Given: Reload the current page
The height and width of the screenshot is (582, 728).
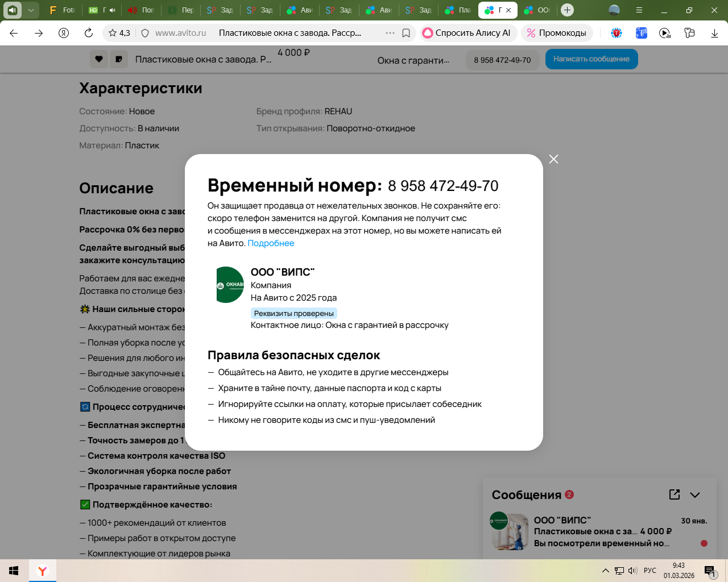Looking at the screenshot, I should coord(89,33).
